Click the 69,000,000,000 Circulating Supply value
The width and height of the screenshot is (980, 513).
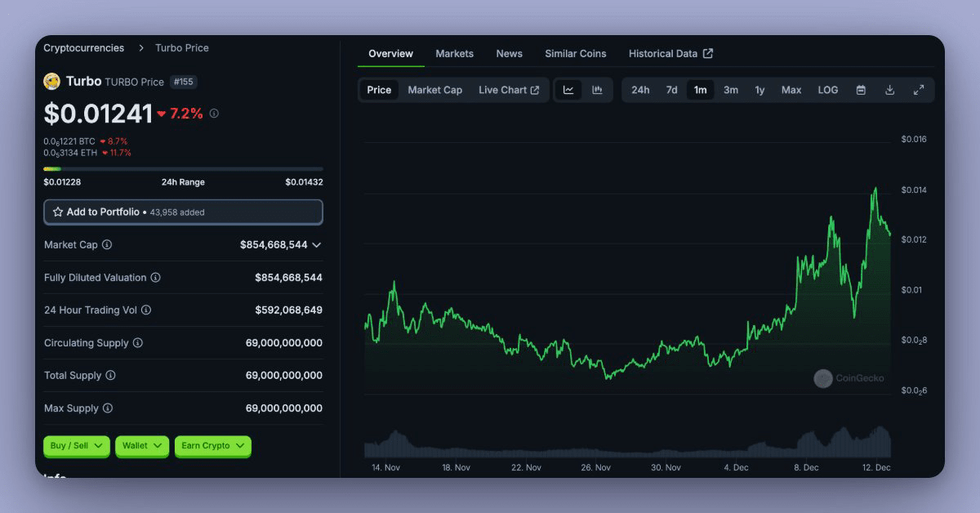(284, 342)
